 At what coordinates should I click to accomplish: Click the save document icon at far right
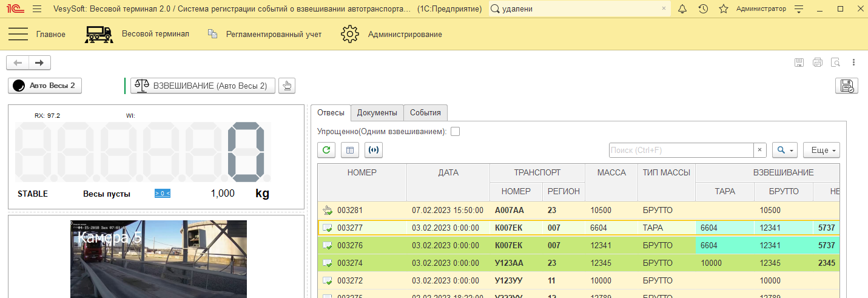coord(846,86)
